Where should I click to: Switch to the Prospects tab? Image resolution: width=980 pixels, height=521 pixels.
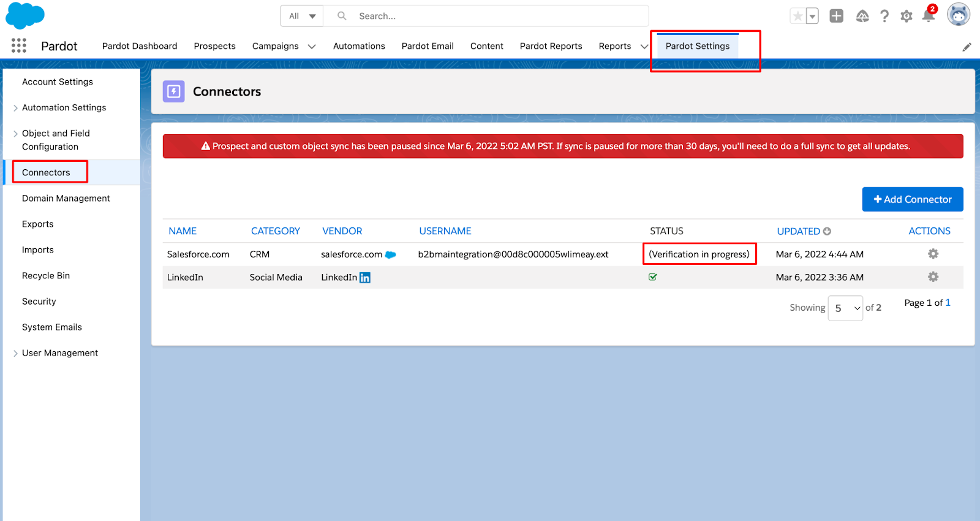[214, 46]
